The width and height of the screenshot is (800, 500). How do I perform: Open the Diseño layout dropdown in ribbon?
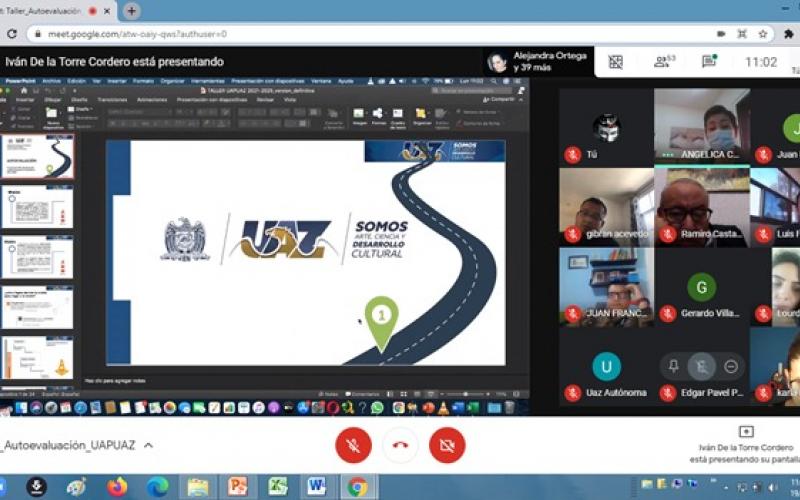(82, 109)
